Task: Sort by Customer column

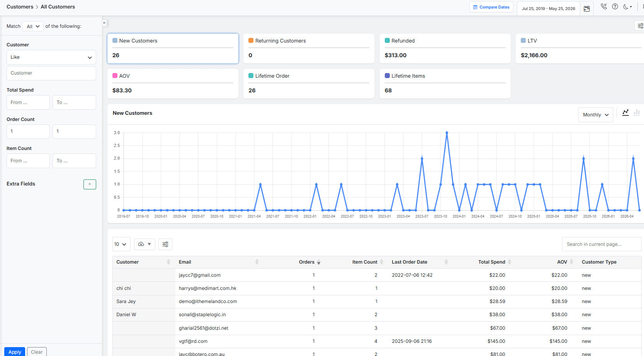Action: 168,262
